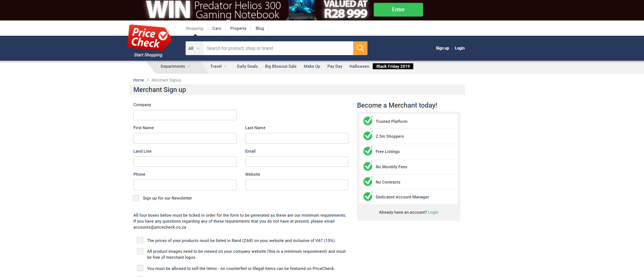Image resolution: width=644 pixels, height=277 pixels.
Task: Click Login in the header
Action: [460, 48]
